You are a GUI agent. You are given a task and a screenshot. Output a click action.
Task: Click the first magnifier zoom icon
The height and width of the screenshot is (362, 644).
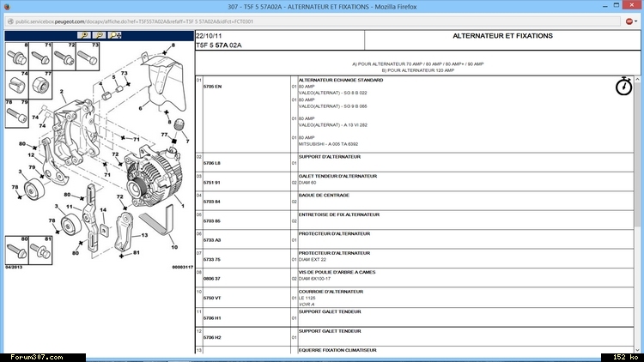pyautogui.click(x=84, y=36)
